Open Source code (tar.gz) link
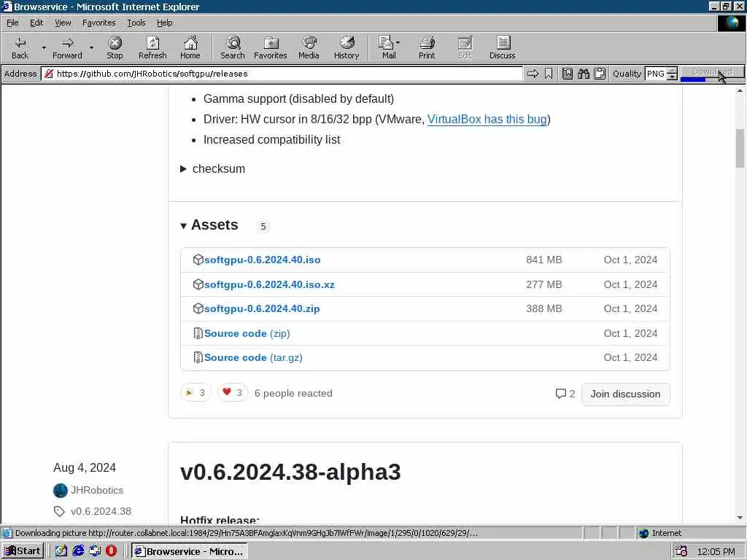This screenshot has height=560, width=747. (x=253, y=357)
